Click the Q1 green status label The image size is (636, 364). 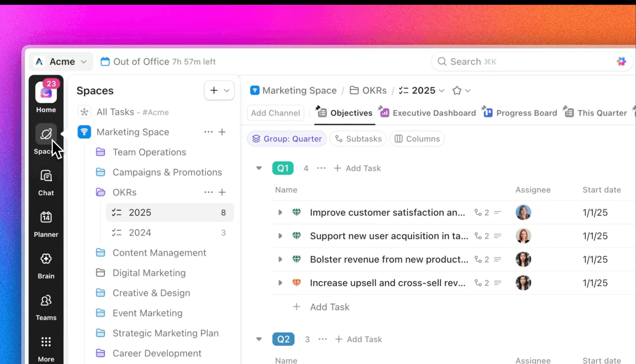click(x=283, y=168)
